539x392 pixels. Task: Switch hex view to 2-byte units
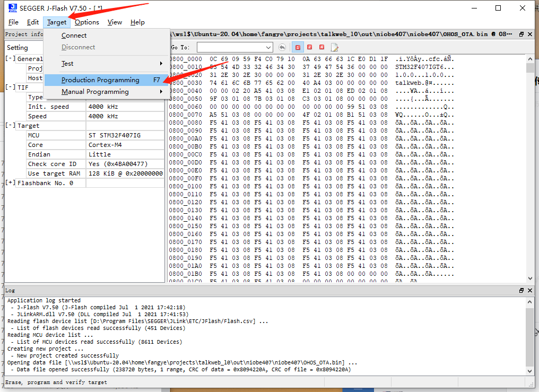[x=309, y=47]
